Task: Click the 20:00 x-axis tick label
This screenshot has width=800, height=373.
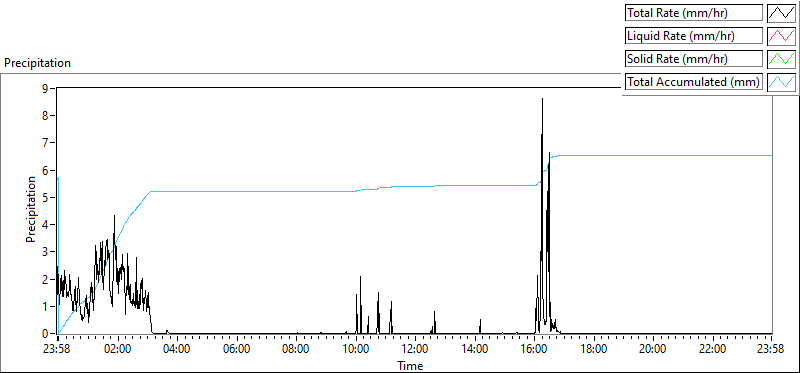Action: [653, 349]
